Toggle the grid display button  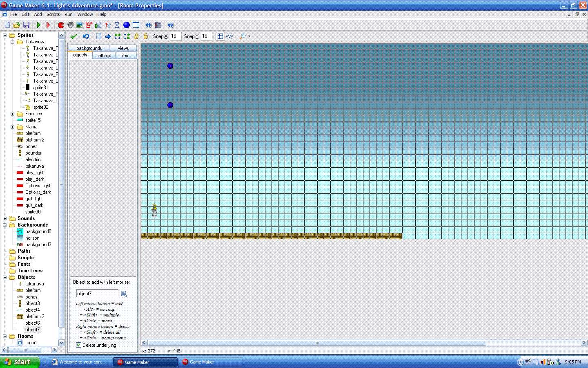point(220,36)
